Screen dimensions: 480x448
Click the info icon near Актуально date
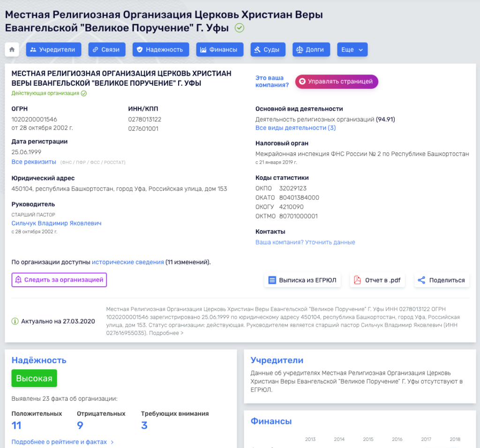pos(15,321)
